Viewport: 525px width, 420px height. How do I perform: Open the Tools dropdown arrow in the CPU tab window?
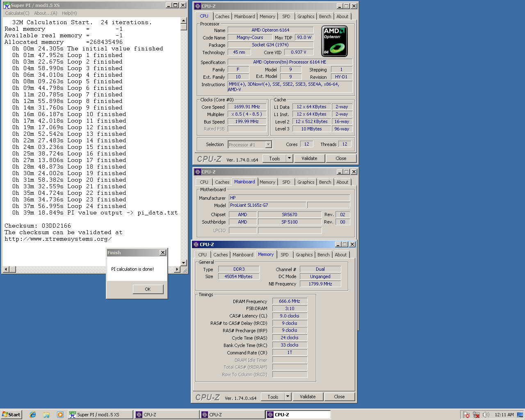(289, 158)
